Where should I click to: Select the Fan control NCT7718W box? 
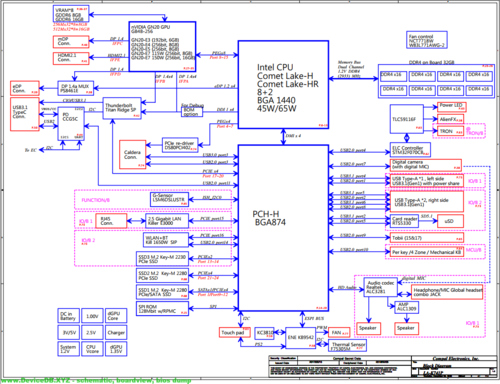(x=427, y=40)
